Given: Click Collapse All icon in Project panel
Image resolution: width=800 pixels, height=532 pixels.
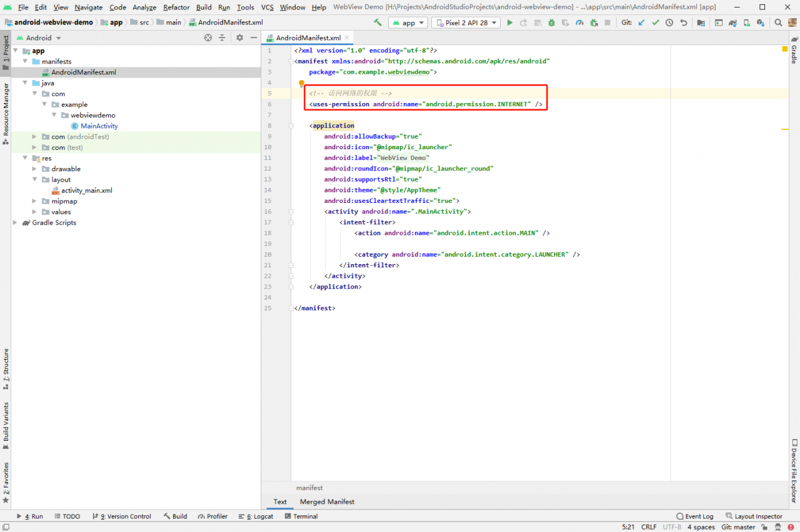Looking at the screenshot, I should pyautogui.click(x=222, y=37).
